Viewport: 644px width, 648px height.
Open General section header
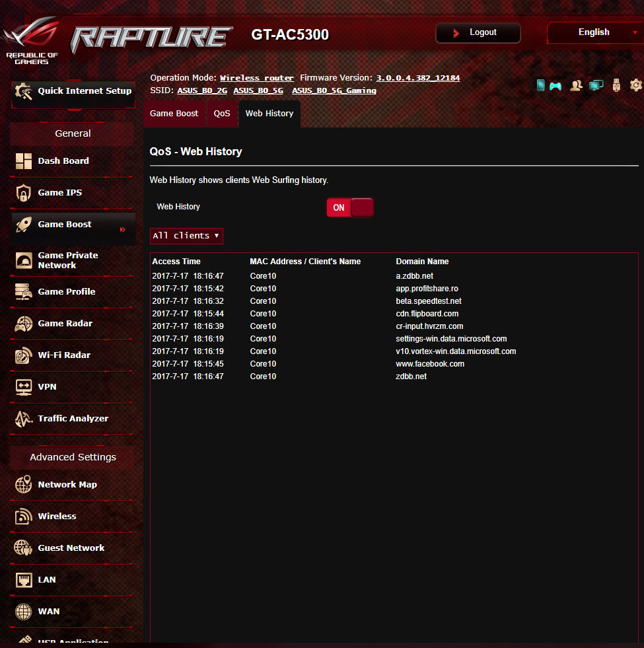click(73, 133)
